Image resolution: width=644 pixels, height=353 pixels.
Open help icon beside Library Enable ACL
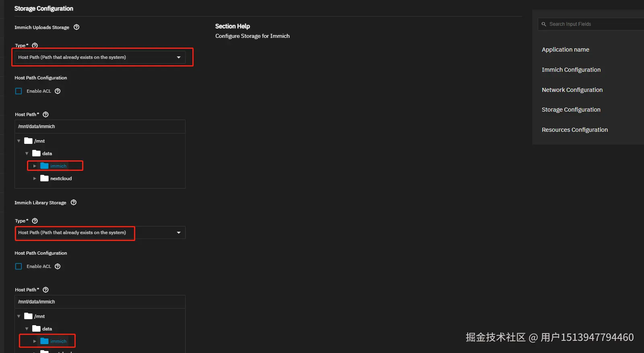coord(58,266)
